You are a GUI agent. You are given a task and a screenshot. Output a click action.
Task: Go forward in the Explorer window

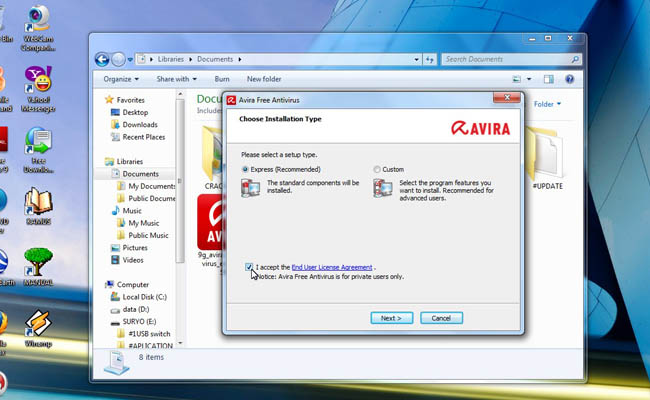(118, 59)
